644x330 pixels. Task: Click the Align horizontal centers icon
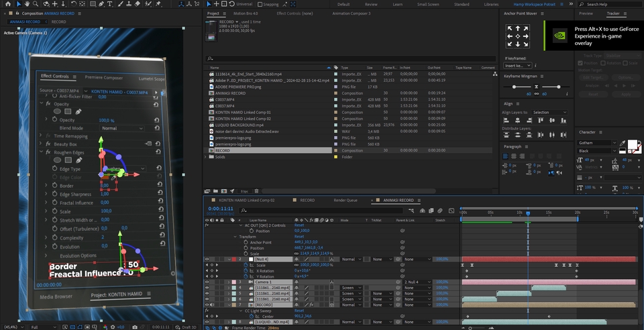coord(517,120)
